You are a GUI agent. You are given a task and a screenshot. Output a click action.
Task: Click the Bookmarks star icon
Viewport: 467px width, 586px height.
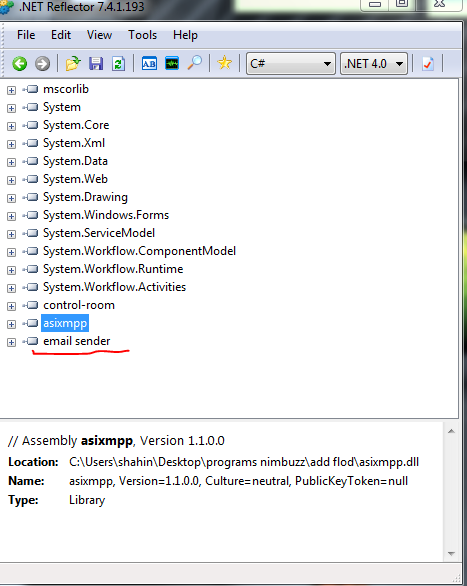click(x=224, y=63)
